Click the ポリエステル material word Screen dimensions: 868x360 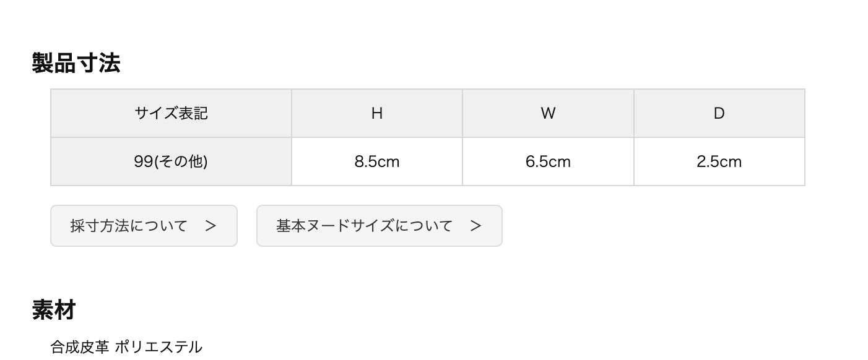pos(158,347)
